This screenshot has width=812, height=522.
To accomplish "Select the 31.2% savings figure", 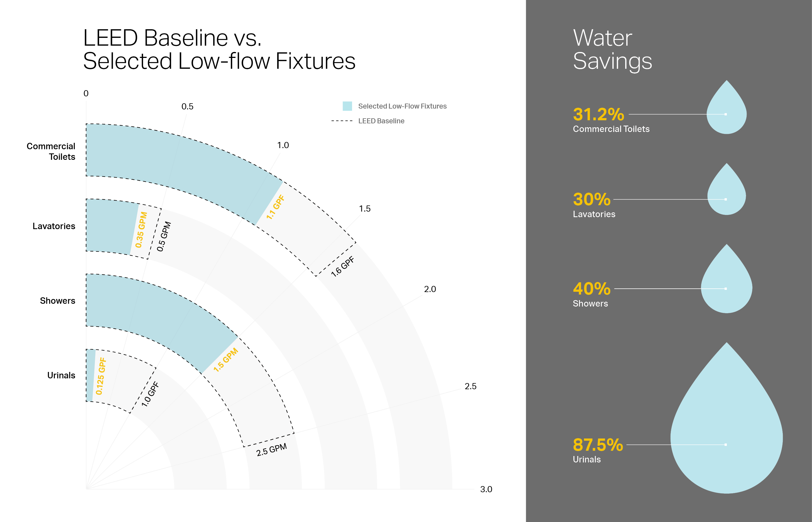I will coord(598,114).
